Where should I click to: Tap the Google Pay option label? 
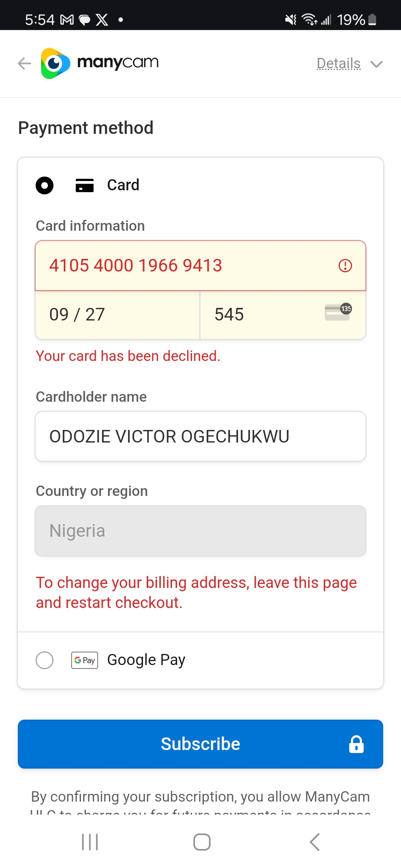pos(146,660)
